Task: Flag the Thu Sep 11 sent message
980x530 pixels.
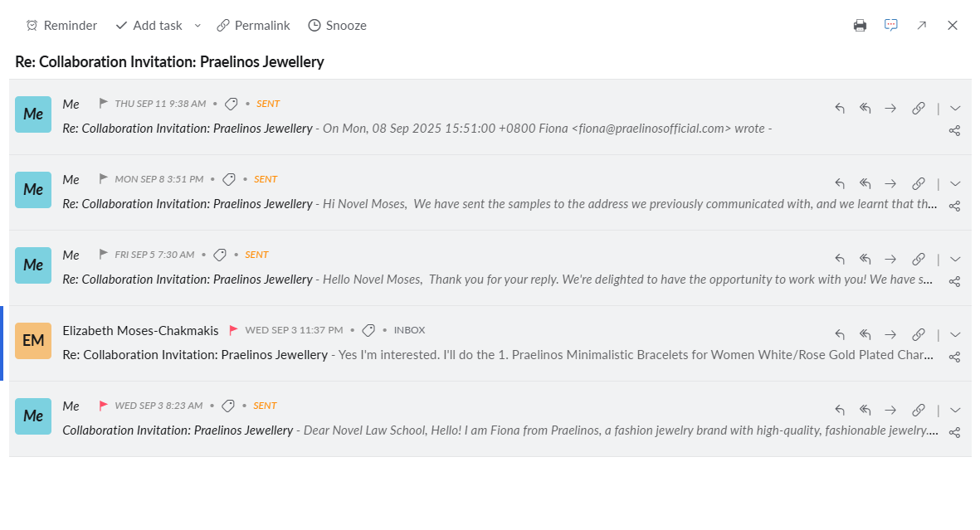Action: pyautogui.click(x=104, y=104)
